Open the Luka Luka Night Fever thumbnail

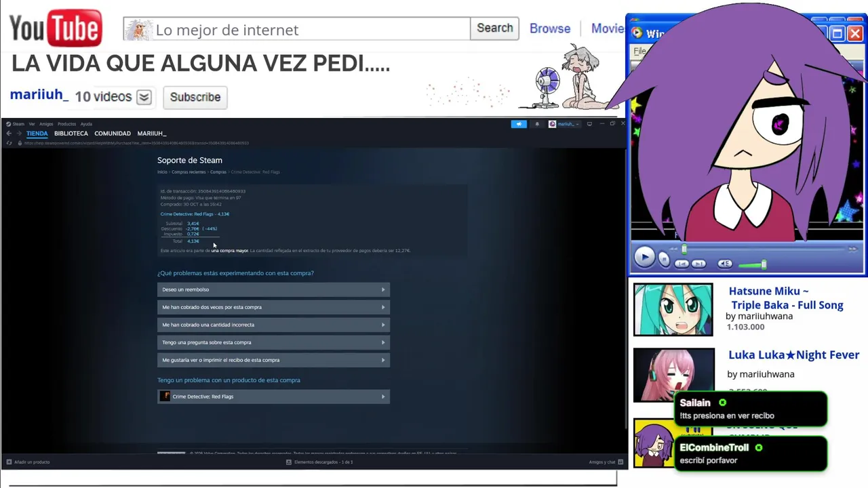(674, 375)
